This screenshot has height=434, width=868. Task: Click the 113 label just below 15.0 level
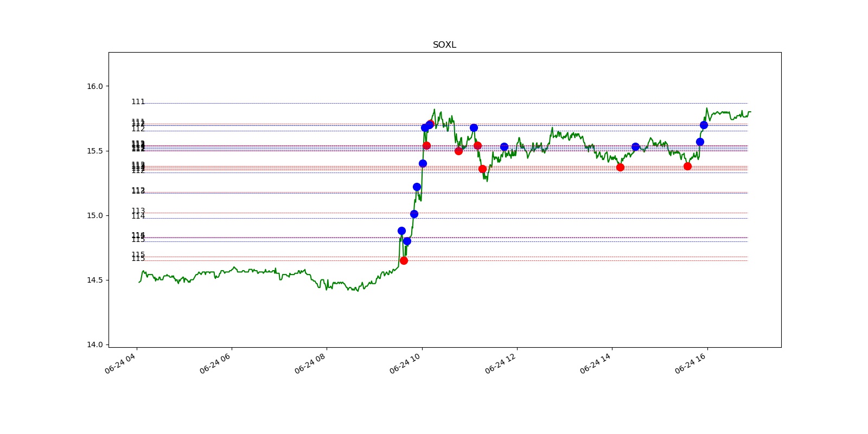click(x=138, y=211)
